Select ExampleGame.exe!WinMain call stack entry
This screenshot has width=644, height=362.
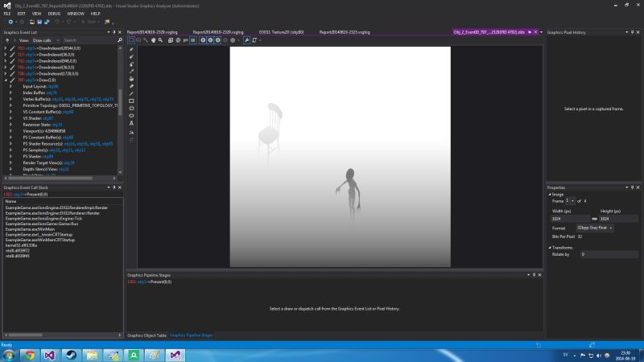click(x=30, y=229)
